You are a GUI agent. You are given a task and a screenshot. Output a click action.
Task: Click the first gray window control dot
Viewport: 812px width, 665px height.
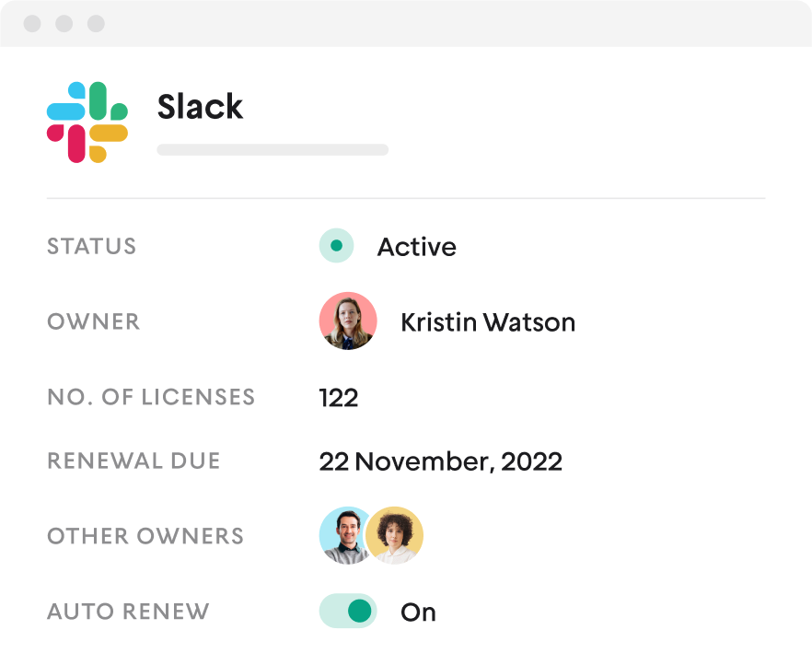(32, 23)
